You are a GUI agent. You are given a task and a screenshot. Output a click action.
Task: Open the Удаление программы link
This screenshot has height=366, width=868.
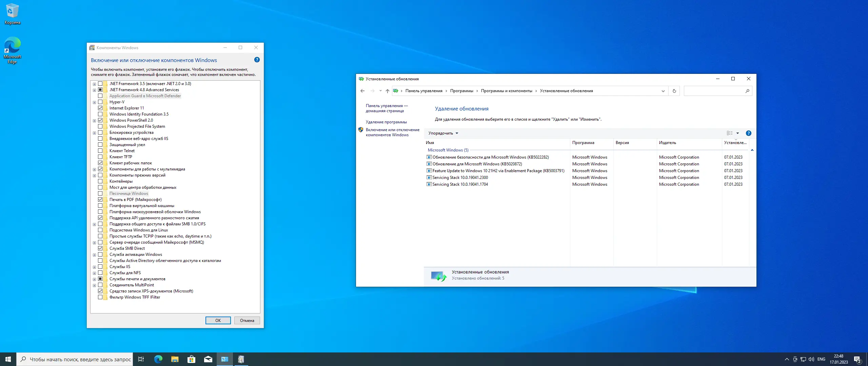tap(386, 122)
